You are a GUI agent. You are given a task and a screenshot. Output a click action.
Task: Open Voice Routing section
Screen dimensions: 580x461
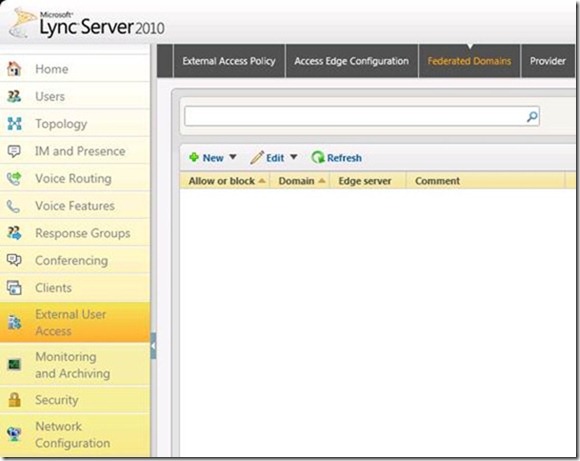click(x=75, y=178)
